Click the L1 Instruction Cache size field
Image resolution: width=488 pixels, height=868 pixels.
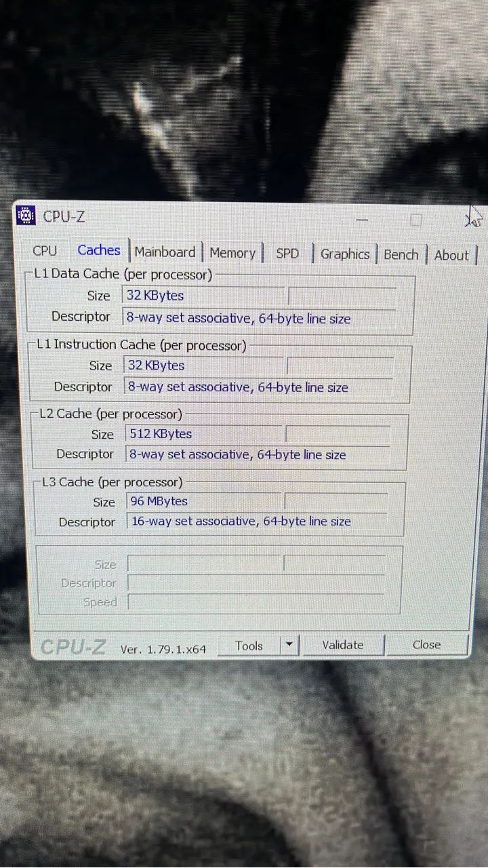pos(203,365)
